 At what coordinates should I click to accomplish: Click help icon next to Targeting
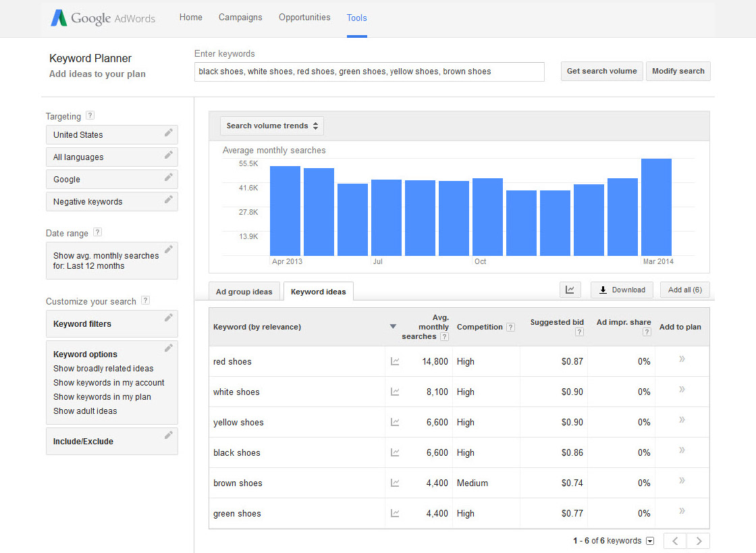(x=90, y=116)
